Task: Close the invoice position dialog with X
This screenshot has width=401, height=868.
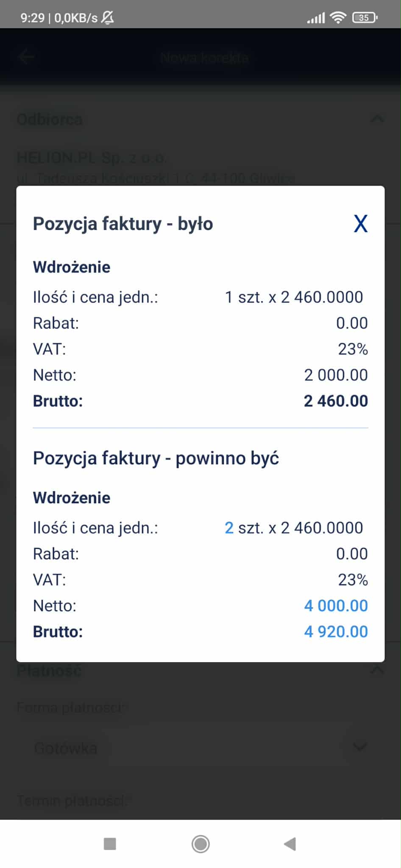Action: pyautogui.click(x=361, y=224)
